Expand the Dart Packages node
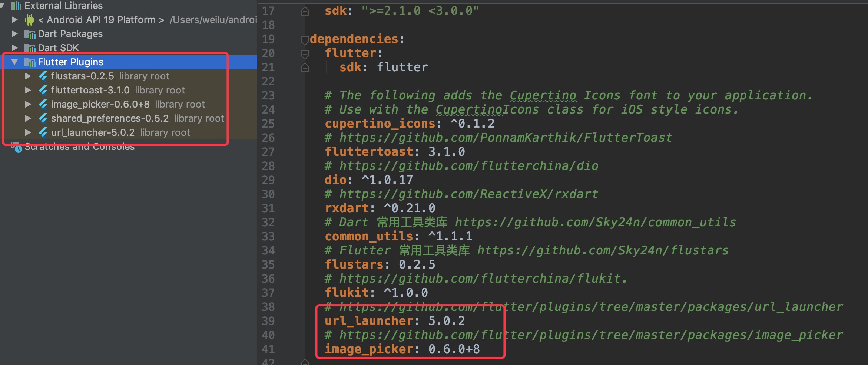The height and width of the screenshot is (365, 868). [x=14, y=34]
